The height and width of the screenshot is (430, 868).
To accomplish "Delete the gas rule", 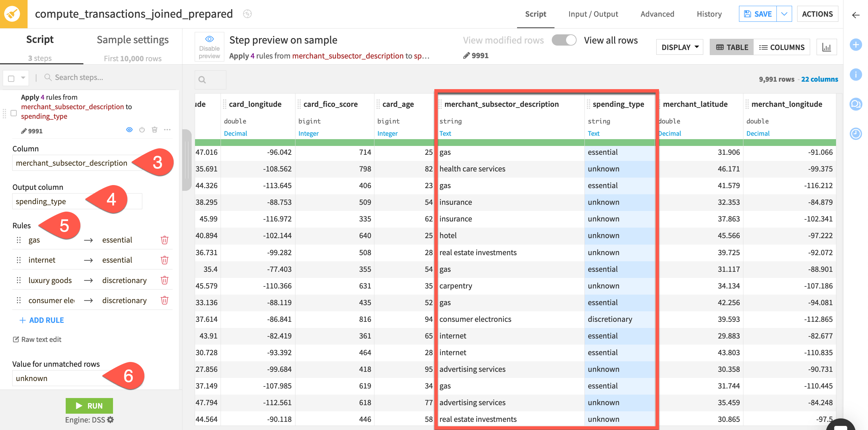I will (164, 240).
